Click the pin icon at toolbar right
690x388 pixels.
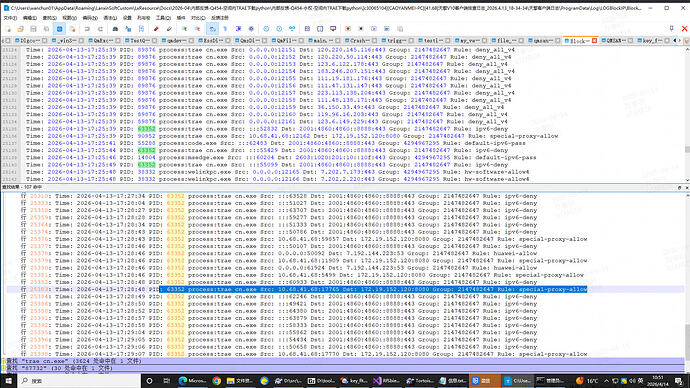click(x=672, y=29)
